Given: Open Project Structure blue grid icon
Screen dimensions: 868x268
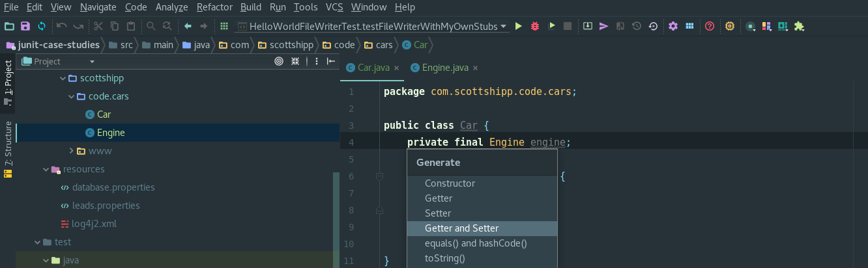Looking at the screenshot, I should [689, 26].
